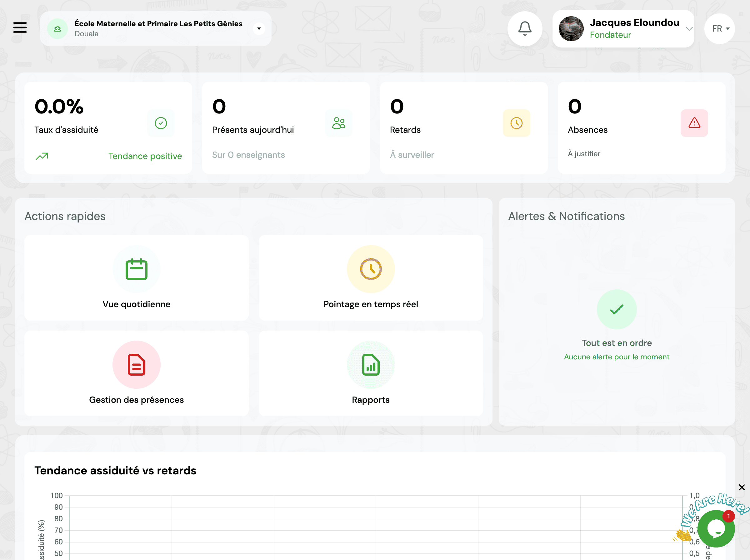
Task: Go to Gestion des présences
Action: [136, 373]
